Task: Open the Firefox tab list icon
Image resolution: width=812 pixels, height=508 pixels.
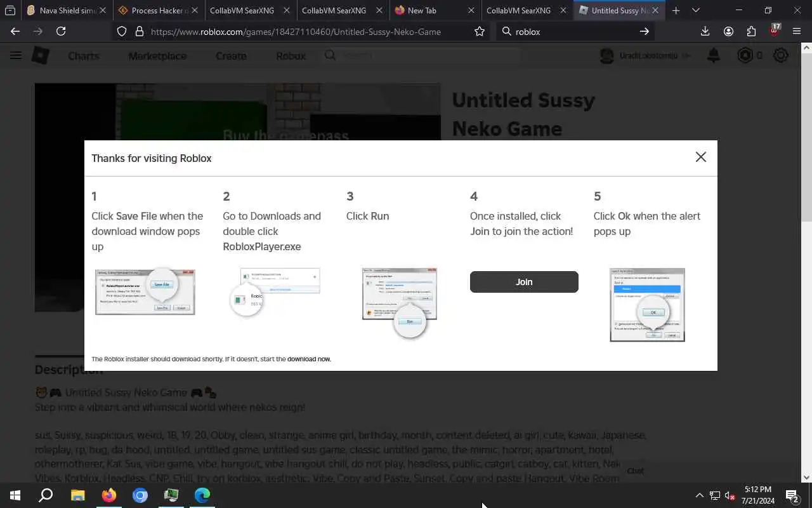Action: pos(10,10)
